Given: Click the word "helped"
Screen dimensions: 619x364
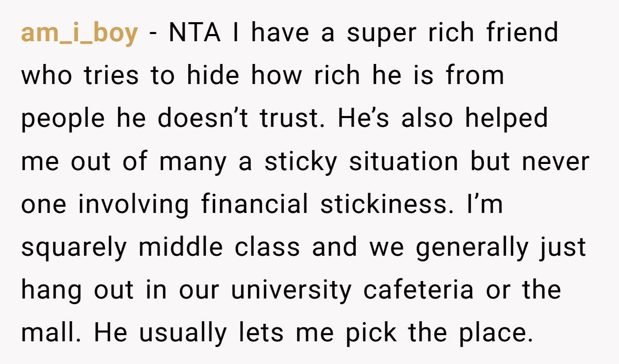Looking at the screenshot, I should click(506, 119).
